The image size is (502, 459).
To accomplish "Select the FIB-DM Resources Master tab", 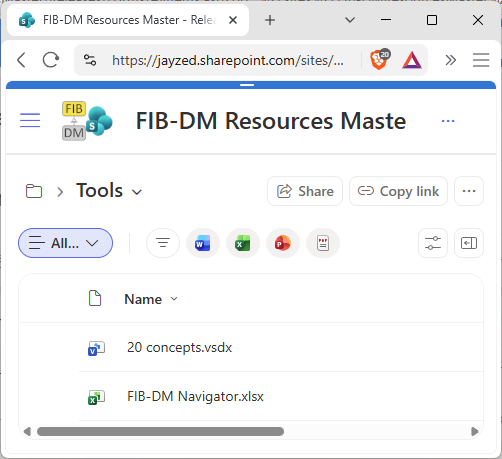I will click(128, 20).
